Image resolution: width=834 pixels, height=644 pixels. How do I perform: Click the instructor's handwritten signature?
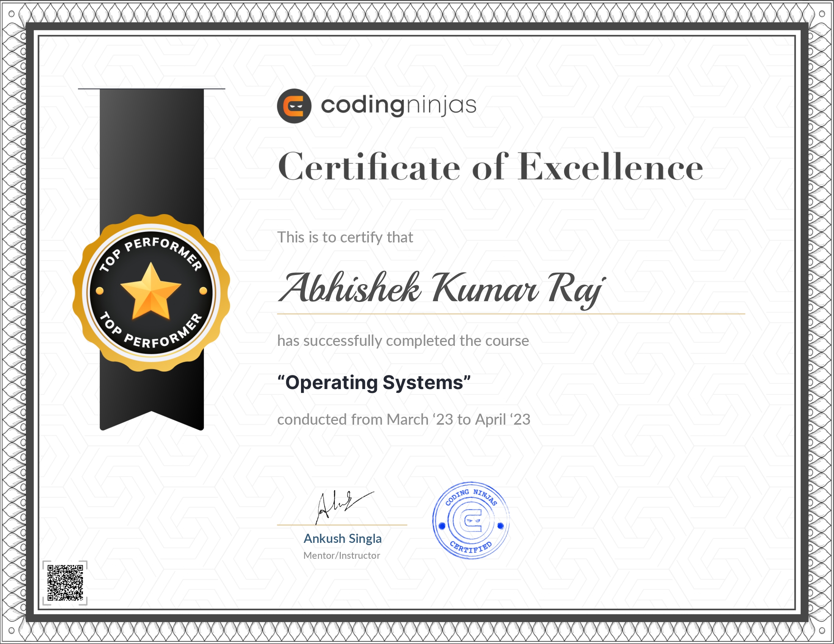(344, 507)
